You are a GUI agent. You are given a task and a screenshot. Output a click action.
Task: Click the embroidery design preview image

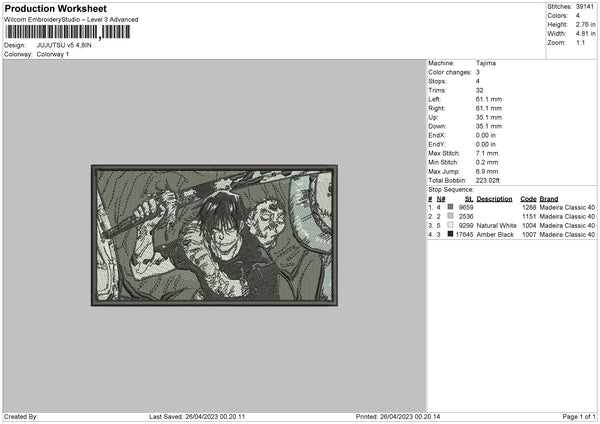tap(214, 235)
